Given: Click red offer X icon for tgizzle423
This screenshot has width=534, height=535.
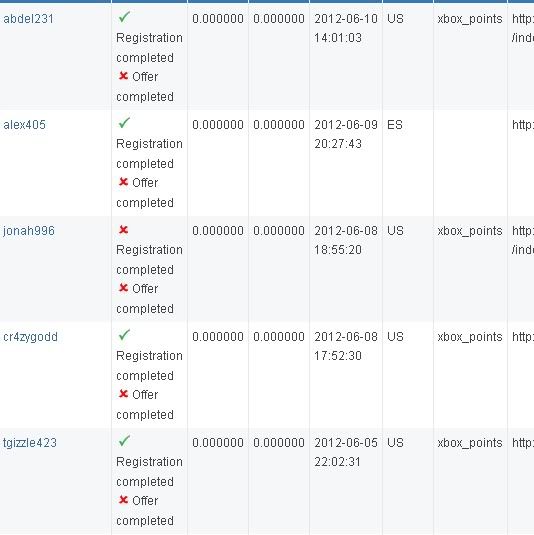Looking at the screenshot, I should (x=123, y=500).
